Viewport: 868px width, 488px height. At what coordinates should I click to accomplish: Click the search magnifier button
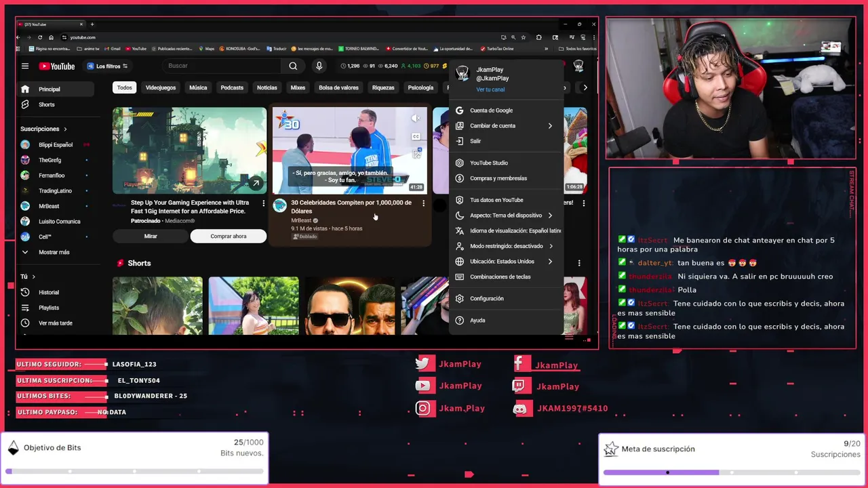coord(293,66)
